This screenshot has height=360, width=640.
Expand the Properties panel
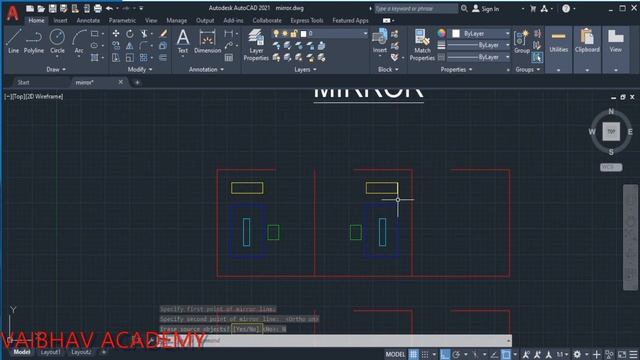tap(456, 69)
